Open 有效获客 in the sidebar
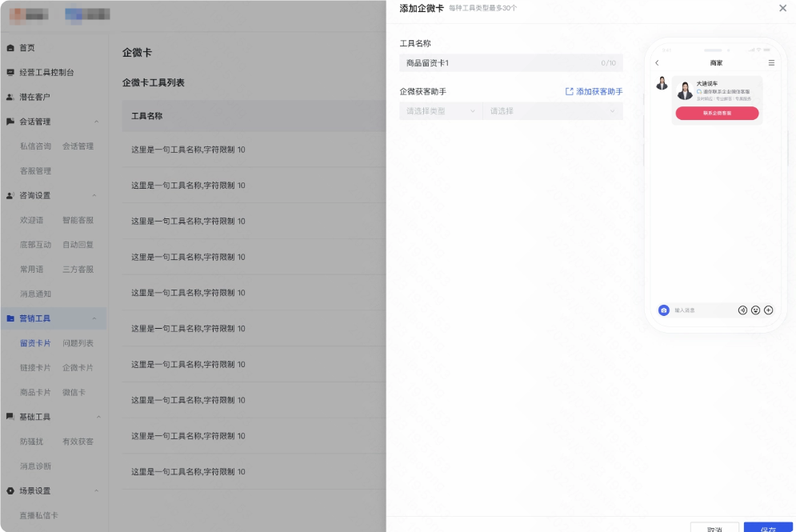 pyautogui.click(x=78, y=442)
